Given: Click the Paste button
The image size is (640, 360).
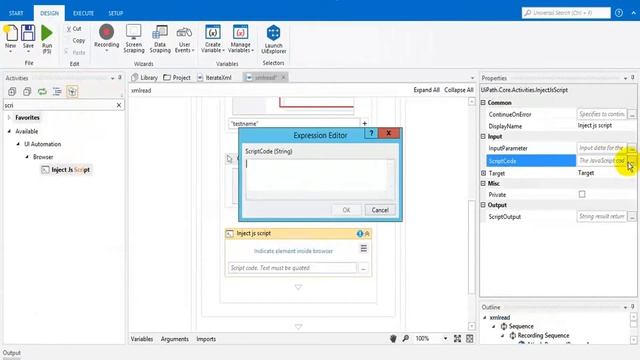Looking at the screenshot, I should 75,52.
